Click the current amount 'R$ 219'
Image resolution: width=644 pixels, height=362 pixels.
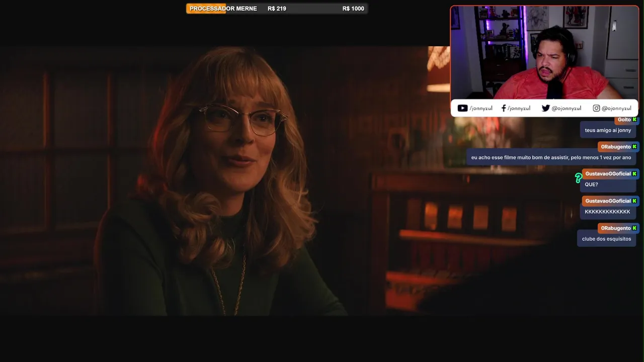click(277, 9)
